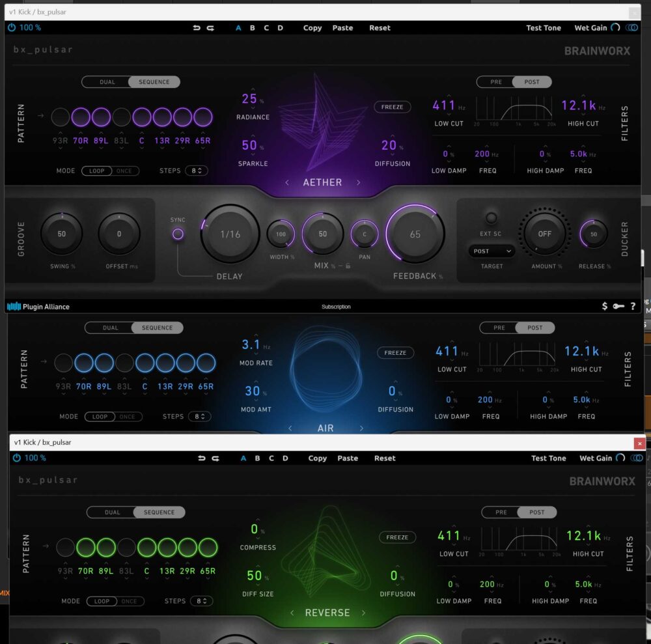Click the redo arrow in the Aether window toolbar

pos(210,28)
